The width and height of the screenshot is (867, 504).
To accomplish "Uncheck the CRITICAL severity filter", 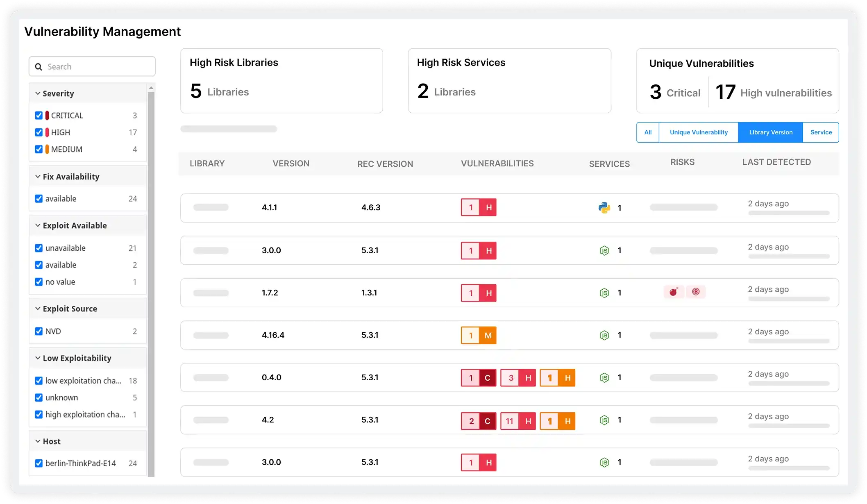I will click(39, 116).
